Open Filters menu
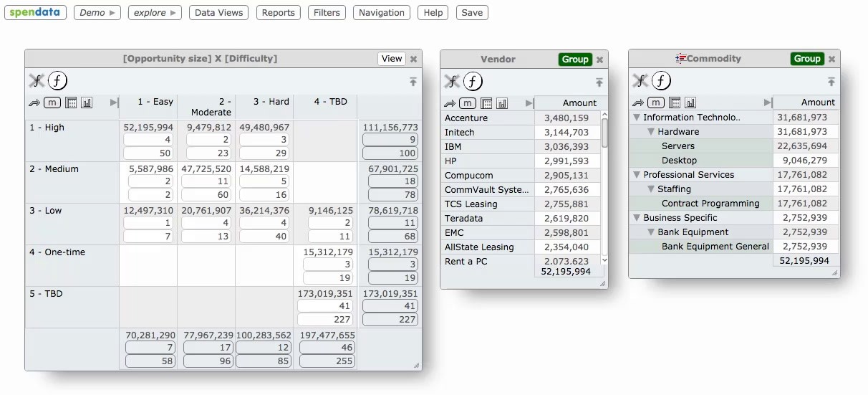 pos(327,12)
